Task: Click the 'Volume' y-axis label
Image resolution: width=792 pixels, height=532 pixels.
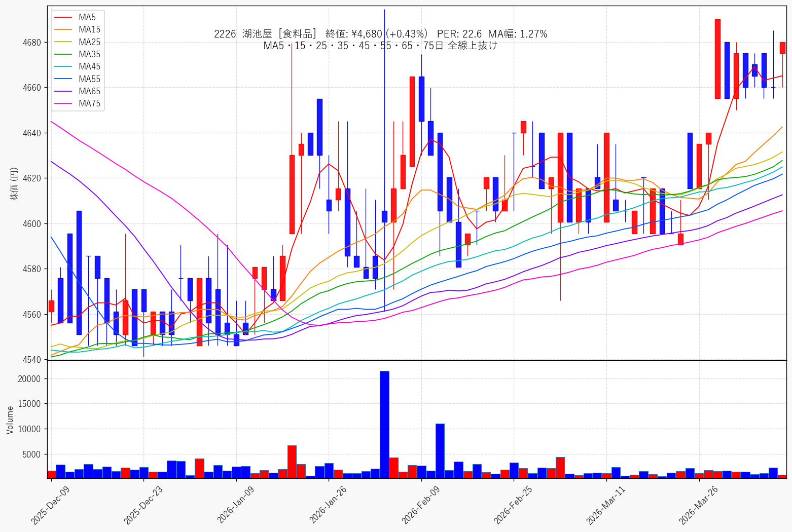Action: coord(10,420)
